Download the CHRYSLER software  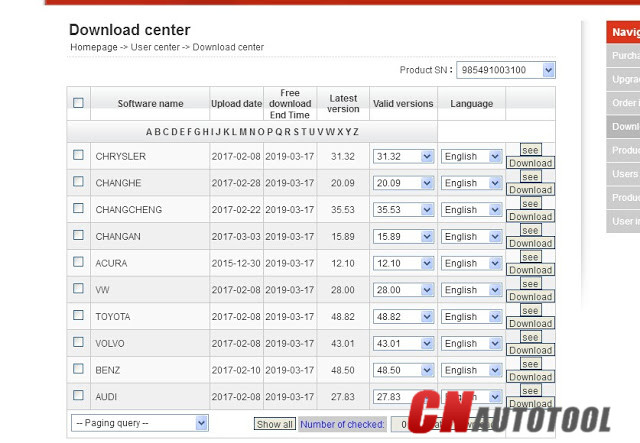(531, 163)
